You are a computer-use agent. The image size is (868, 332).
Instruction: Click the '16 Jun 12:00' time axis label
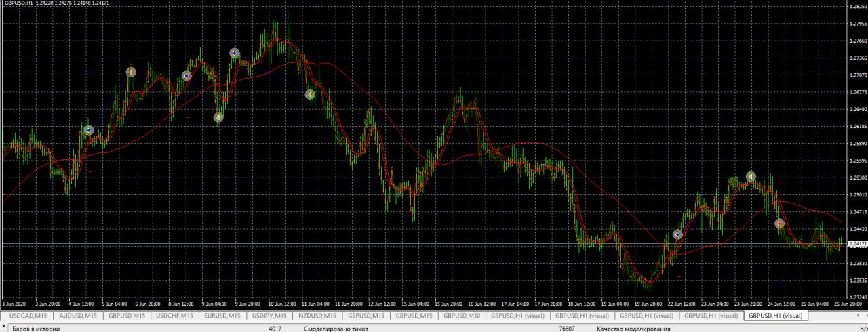(x=480, y=304)
